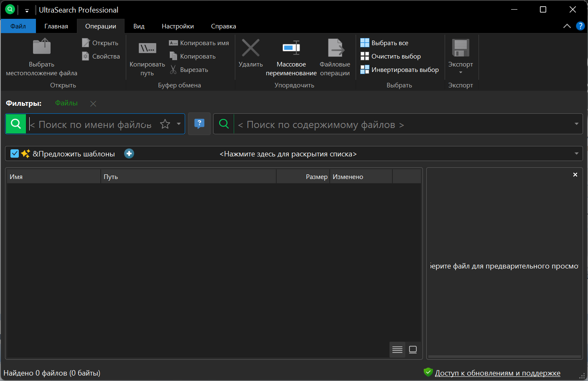Click the Копировать путь icon
This screenshot has height=381, width=588.
(x=147, y=48)
